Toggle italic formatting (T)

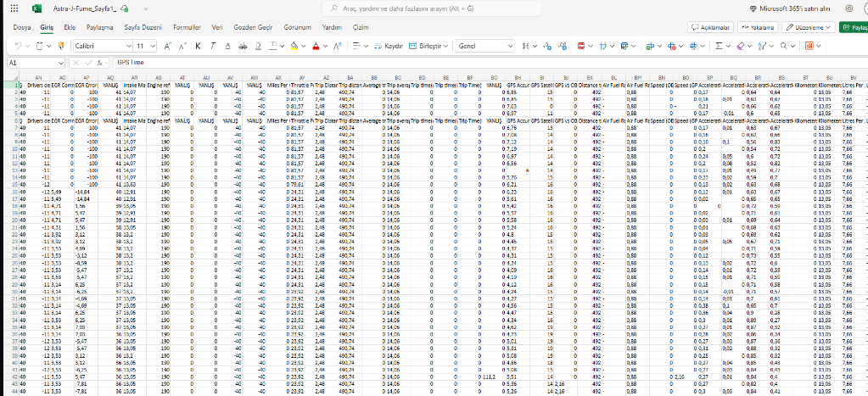click(x=213, y=46)
